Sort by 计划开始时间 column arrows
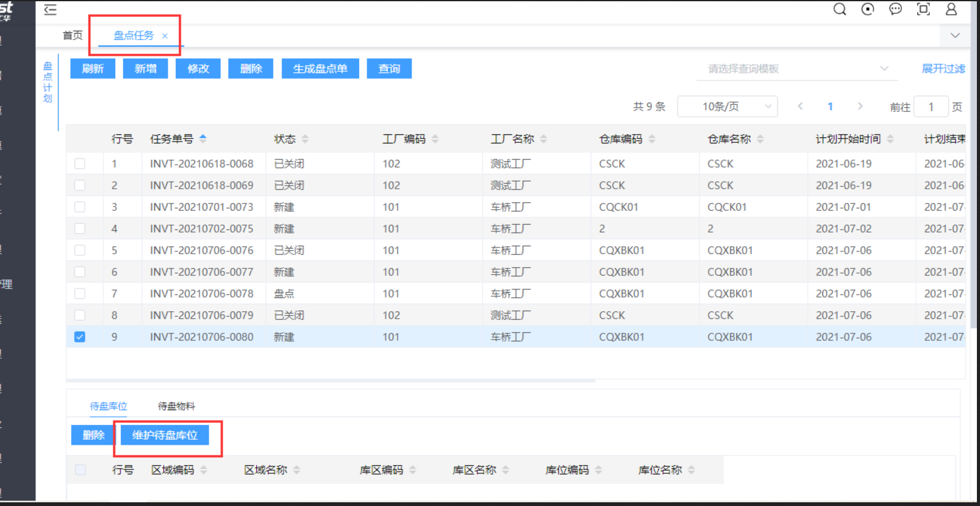The width and height of the screenshot is (980, 506). coord(890,139)
